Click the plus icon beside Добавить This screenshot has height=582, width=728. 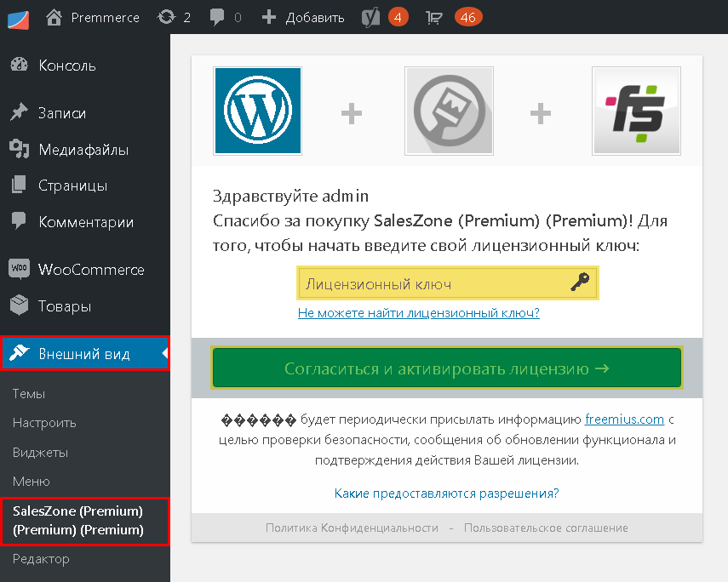point(269,17)
